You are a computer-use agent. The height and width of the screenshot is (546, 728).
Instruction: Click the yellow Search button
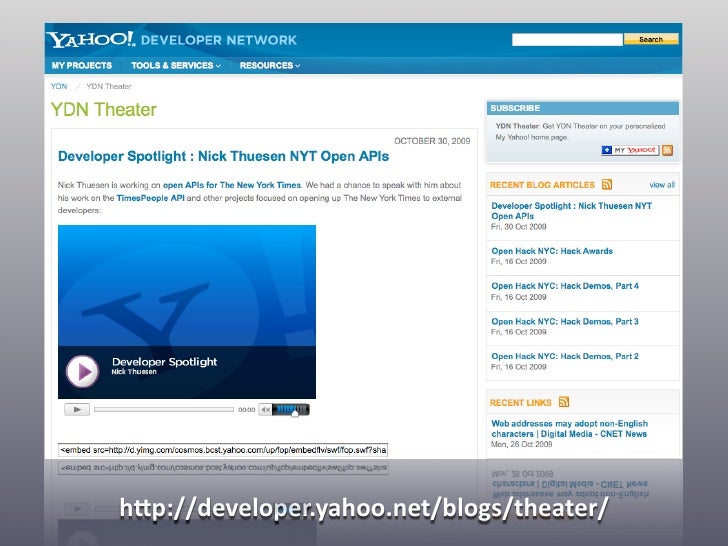click(x=650, y=39)
